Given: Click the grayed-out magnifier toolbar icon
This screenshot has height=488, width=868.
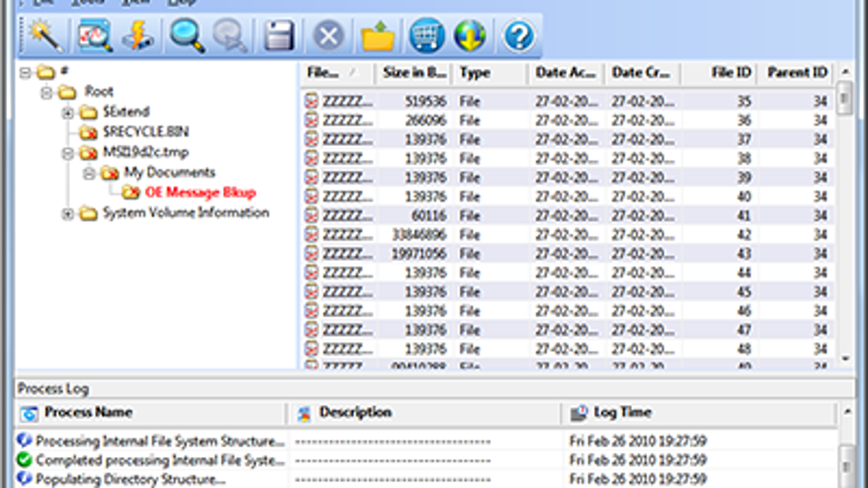Looking at the screenshot, I should pyautogui.click(x=231, y=35).
